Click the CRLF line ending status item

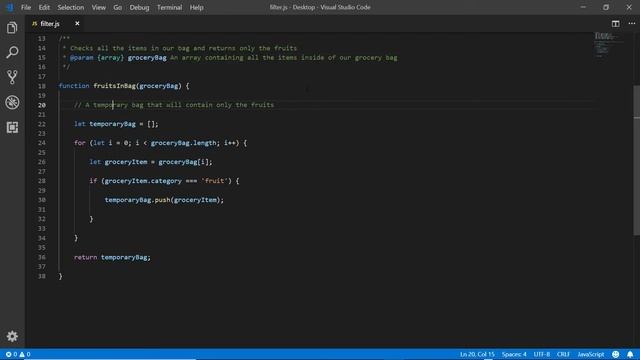[x=563, y=354]
